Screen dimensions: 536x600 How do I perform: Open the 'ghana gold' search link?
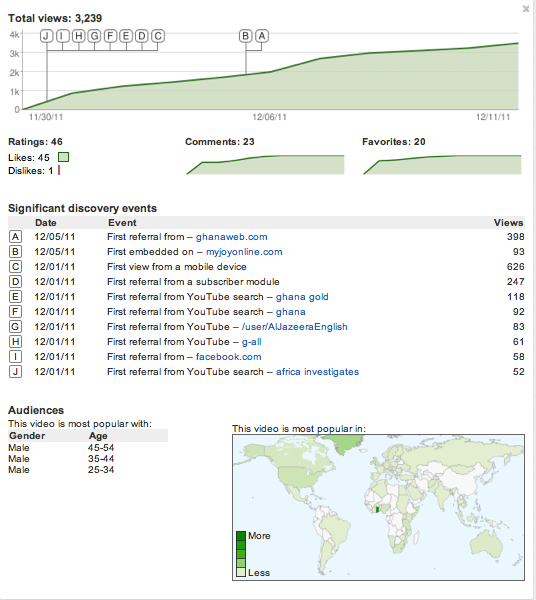click(302, 297)
